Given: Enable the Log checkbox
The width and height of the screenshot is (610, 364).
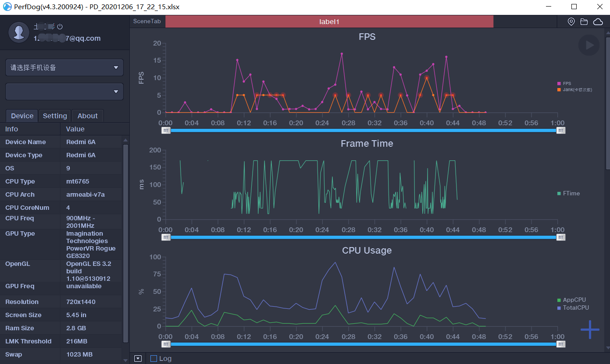Looking at the screenshot, I should point(153,358).
